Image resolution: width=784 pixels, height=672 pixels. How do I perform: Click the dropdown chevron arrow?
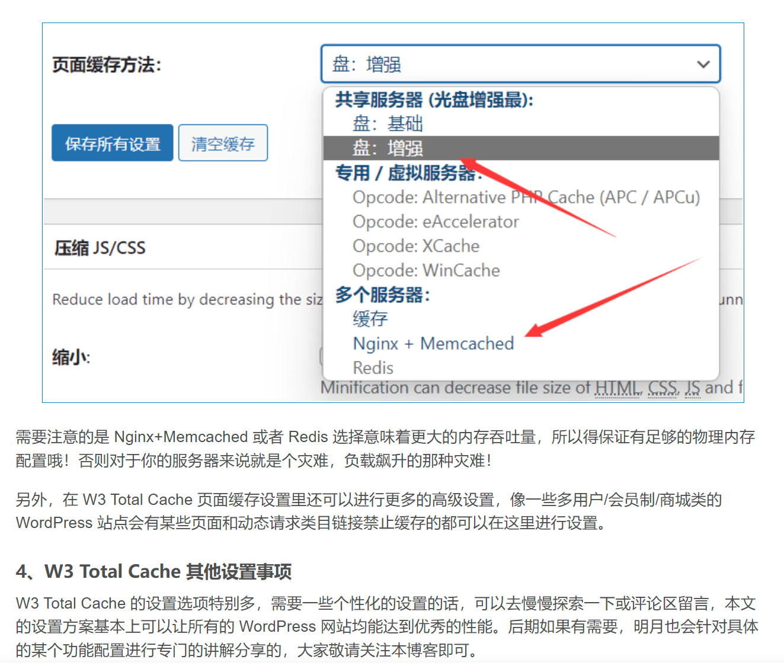703,64
